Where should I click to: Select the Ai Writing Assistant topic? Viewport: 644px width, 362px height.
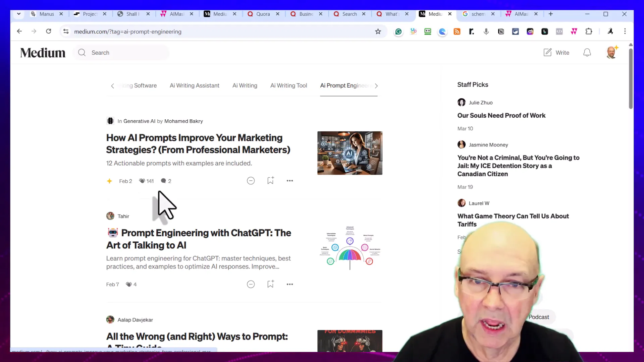(x=194, y=85)
